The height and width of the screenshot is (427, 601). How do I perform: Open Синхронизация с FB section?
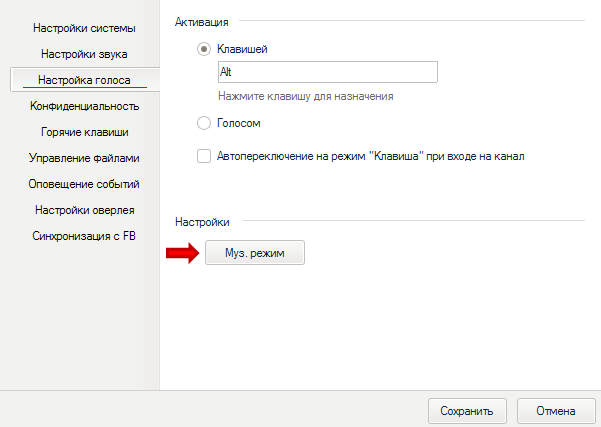[x=84, y=236]
